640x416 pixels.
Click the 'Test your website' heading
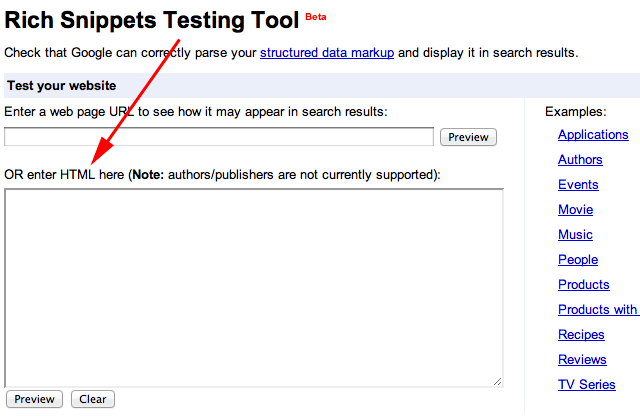coord(62,86)
